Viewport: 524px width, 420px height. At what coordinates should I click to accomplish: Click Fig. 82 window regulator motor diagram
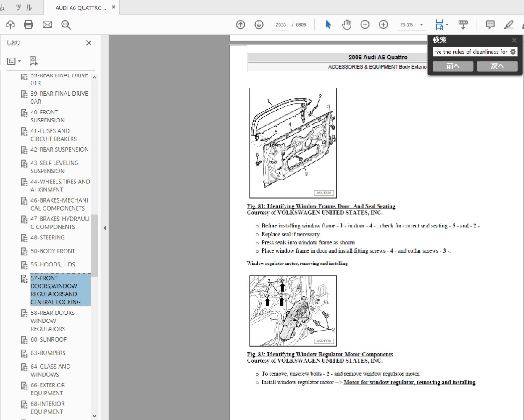(293, 311)
